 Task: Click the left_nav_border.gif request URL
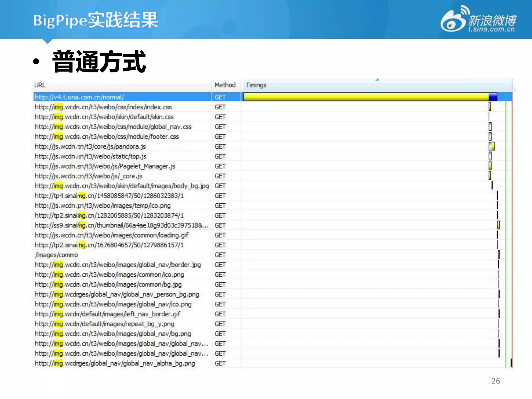pos(108,314)
